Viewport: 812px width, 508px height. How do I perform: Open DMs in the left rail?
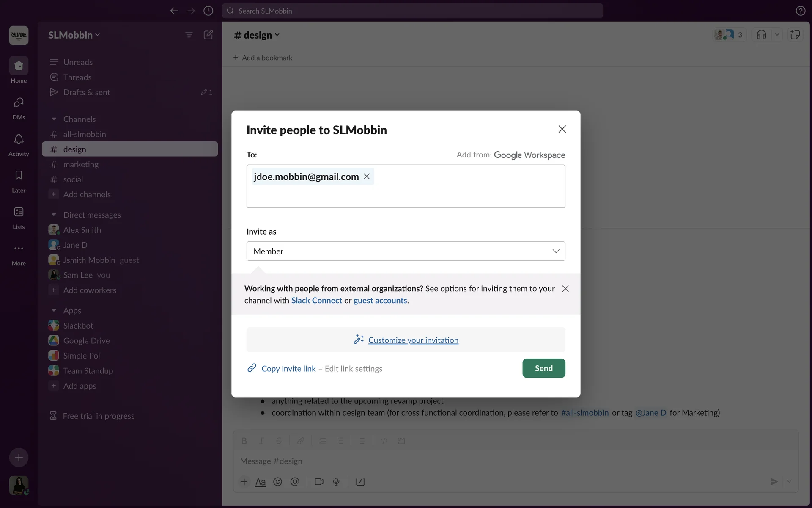pos(19,108)
